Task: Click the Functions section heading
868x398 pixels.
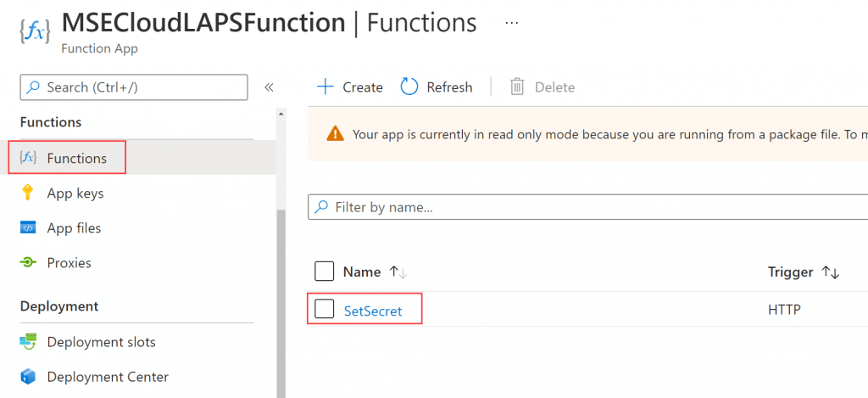Action: click(51, 122)
